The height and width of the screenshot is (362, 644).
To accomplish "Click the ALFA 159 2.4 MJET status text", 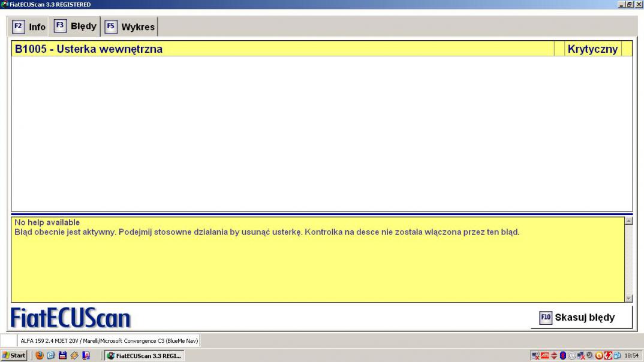I will [x=109, y=340].
